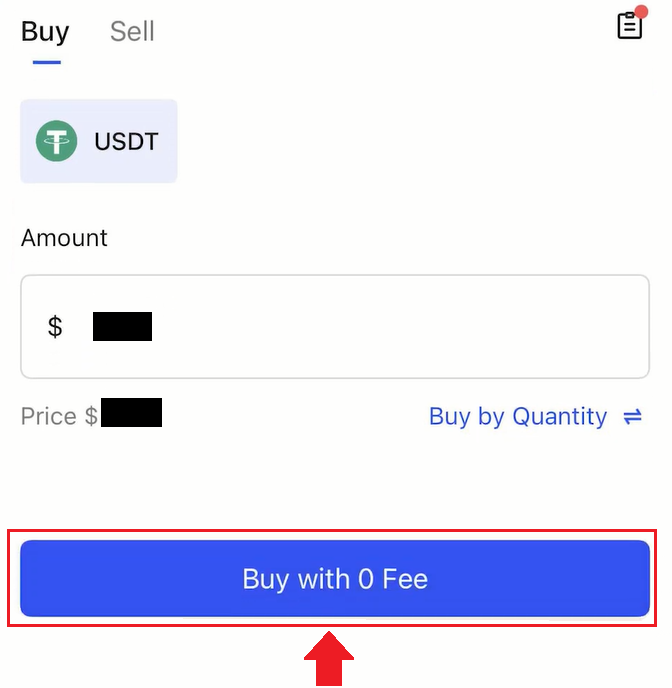Click the blacked-out price value
The image size is (672, 688).
pyautogui.click(x=131, y=413)
